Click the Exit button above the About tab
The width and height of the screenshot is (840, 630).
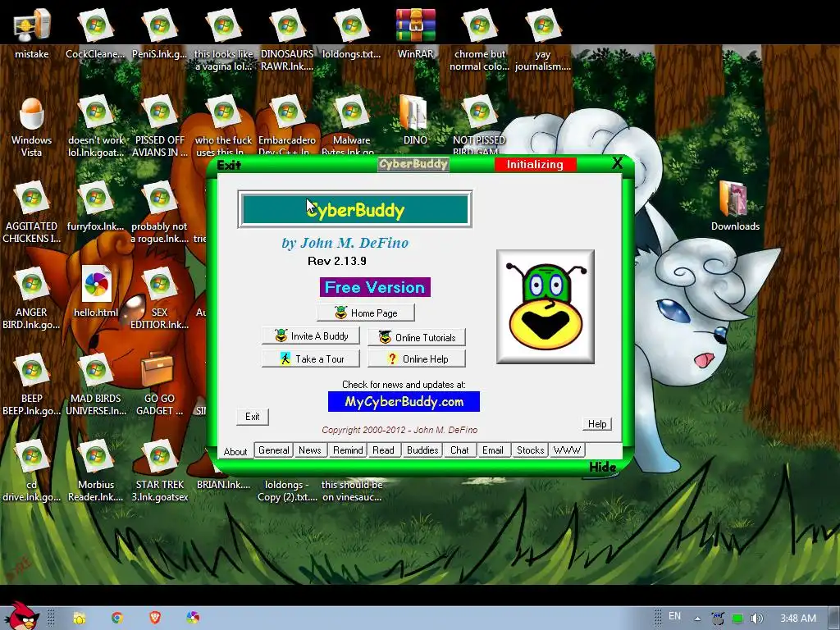coord(253,417)
